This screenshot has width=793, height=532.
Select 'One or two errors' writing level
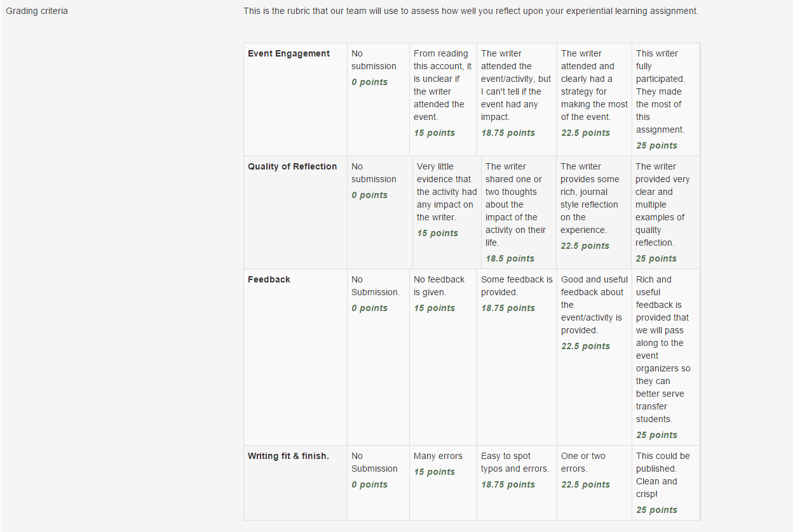(594, 483)
